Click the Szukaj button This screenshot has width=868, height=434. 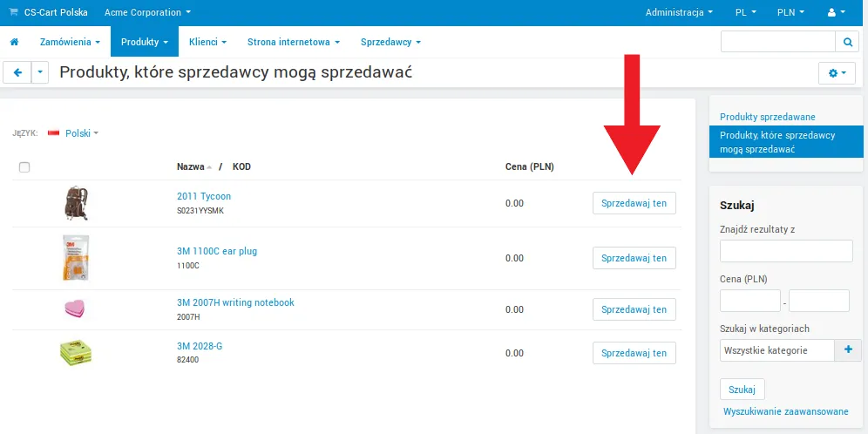[x=743, y=390]
